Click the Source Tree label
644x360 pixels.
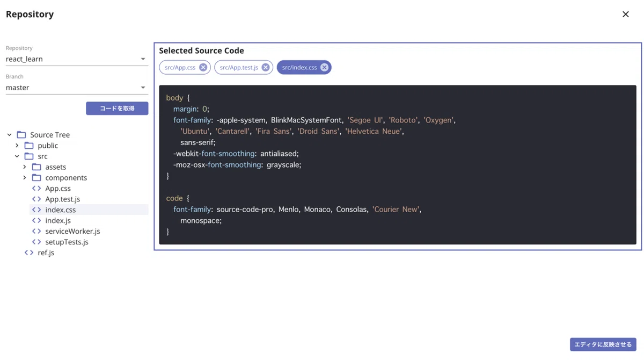click(50, 135)
